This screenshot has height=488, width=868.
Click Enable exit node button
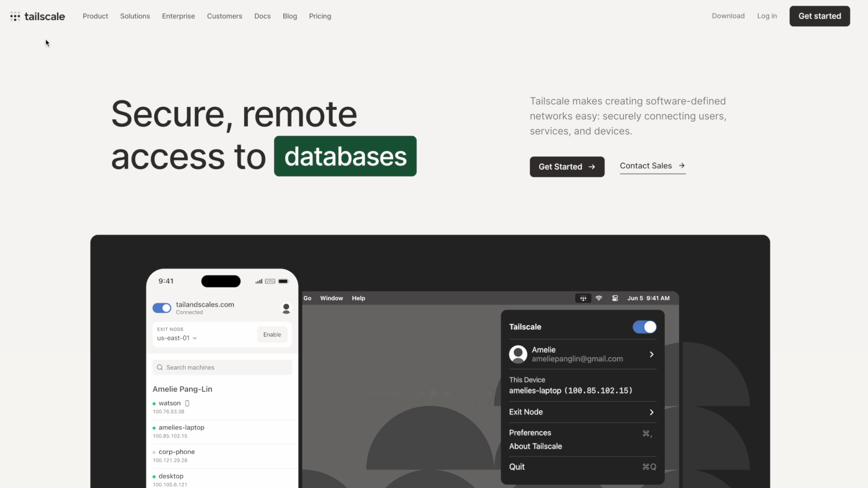coord(272,334)
